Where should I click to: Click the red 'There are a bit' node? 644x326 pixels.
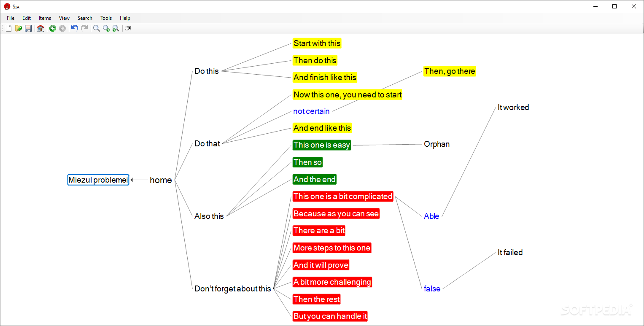[x=319, y=231]
